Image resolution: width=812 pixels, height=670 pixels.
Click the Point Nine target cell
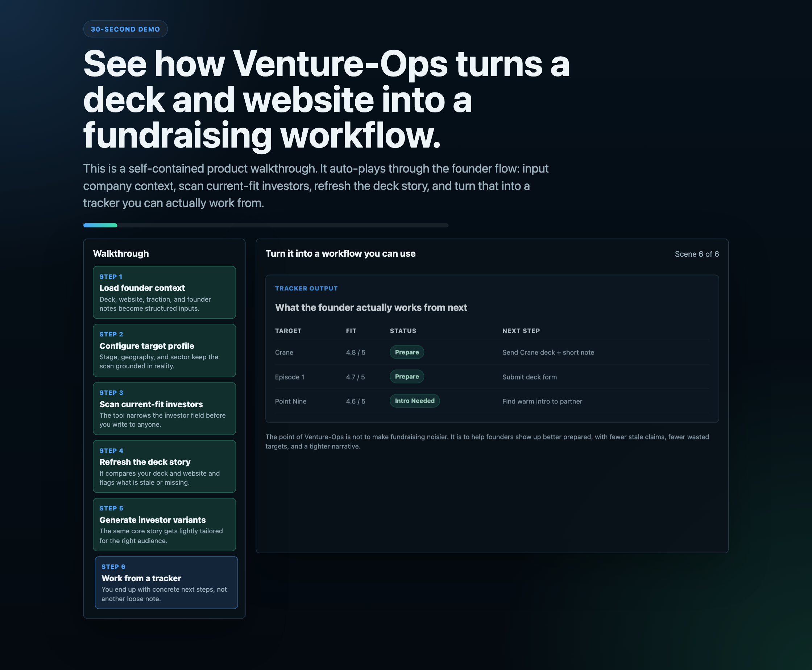click(x=291, y=401)
